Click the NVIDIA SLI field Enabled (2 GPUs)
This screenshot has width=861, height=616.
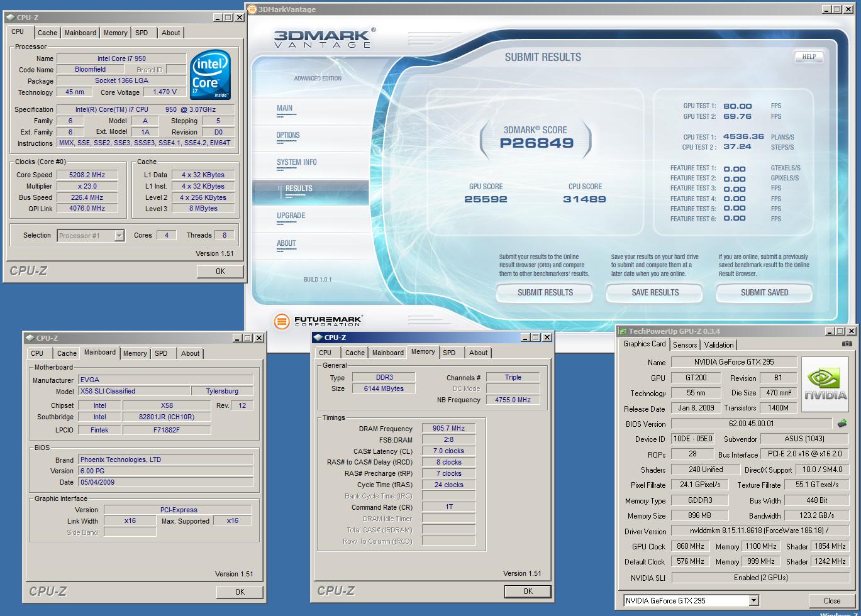click(760, 578)
